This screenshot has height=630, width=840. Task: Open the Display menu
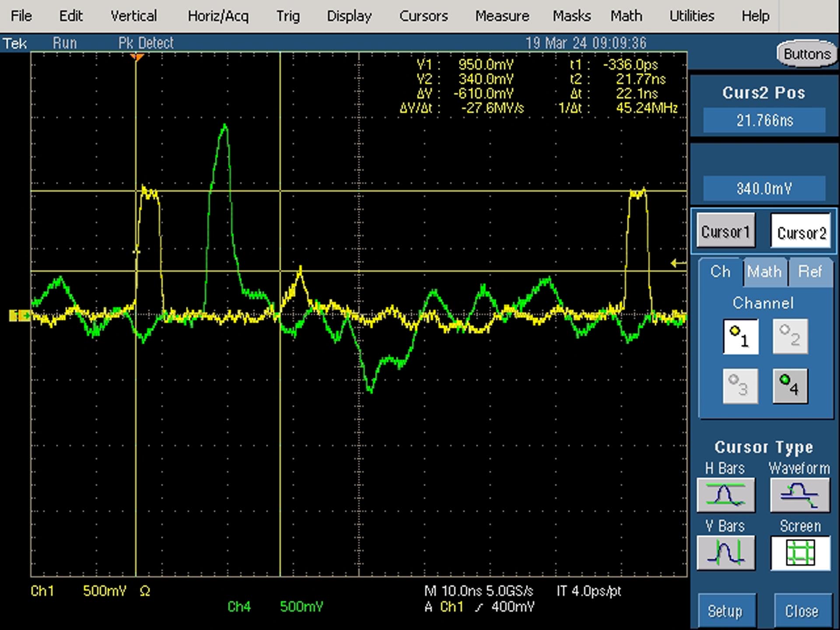[x=349, y=16]
